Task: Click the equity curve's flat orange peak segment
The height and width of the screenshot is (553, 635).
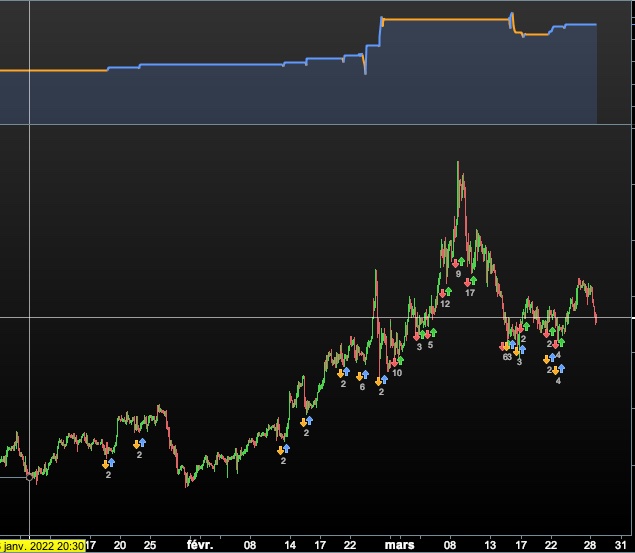Action: [x=445, y=19]
